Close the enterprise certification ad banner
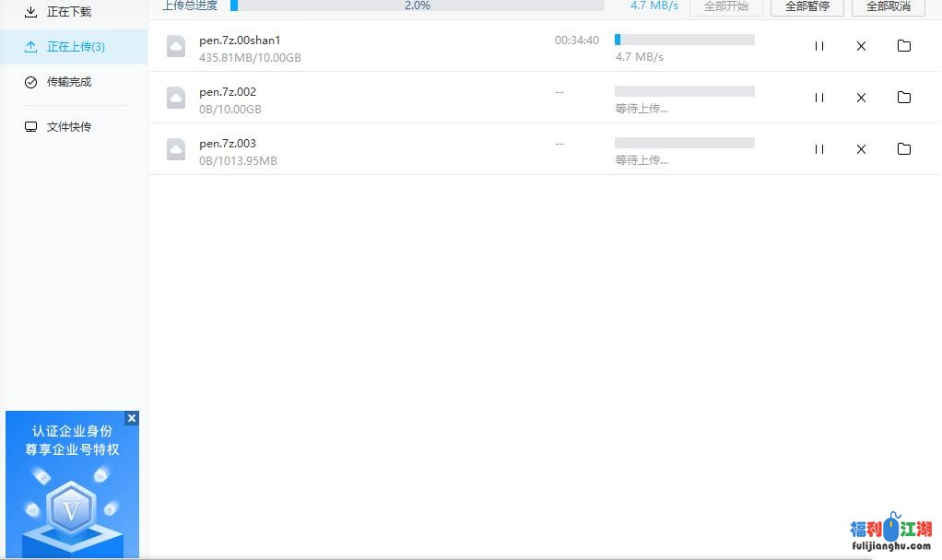Image resolution: width=942 pixels, height=560 pixels. pyautogui.click(x=132, y=418)
